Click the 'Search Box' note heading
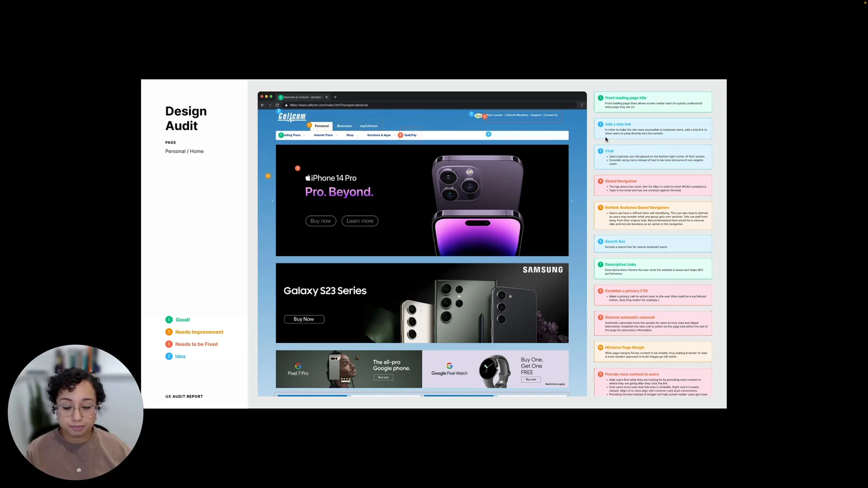The image size is (868, 488). pos(615,242)
